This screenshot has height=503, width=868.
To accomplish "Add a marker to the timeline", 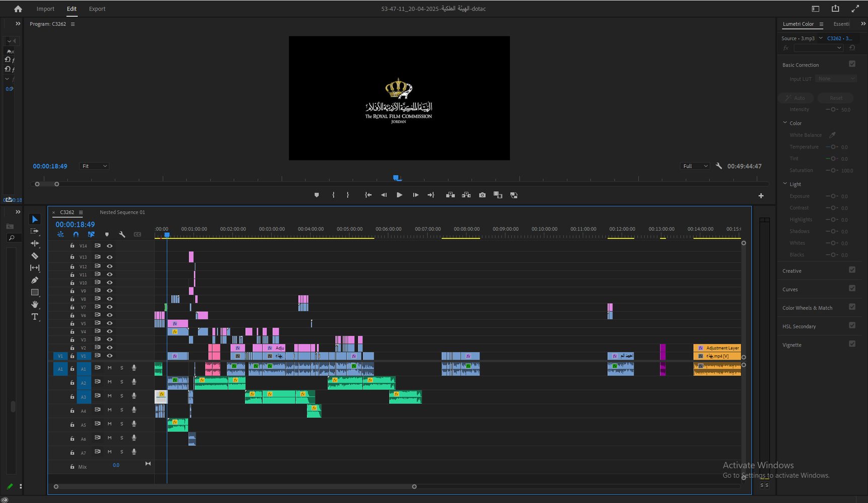I will coord(107,234).
